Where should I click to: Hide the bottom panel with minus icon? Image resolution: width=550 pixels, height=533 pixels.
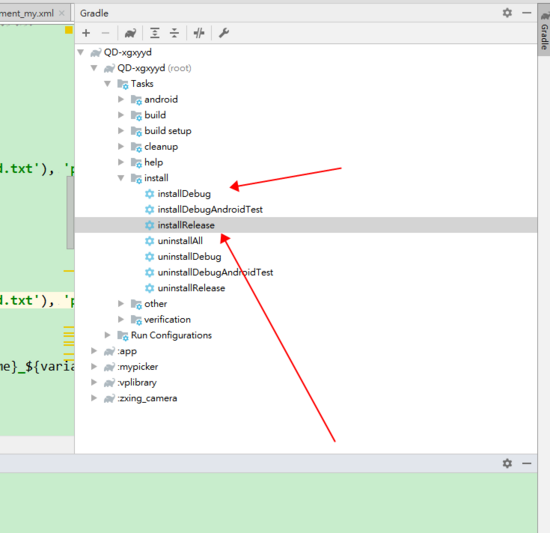pyautogui.click(x=526, y=463)
